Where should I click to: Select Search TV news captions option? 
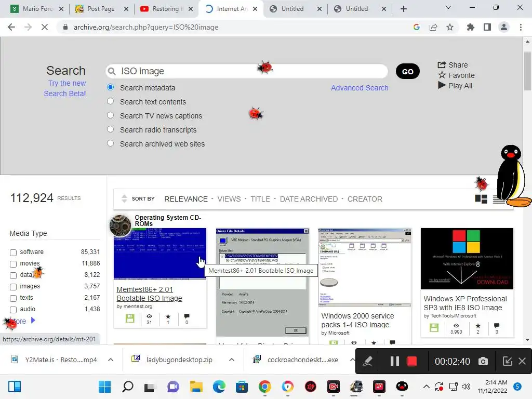pyautogui.click(x=110, y=115)
